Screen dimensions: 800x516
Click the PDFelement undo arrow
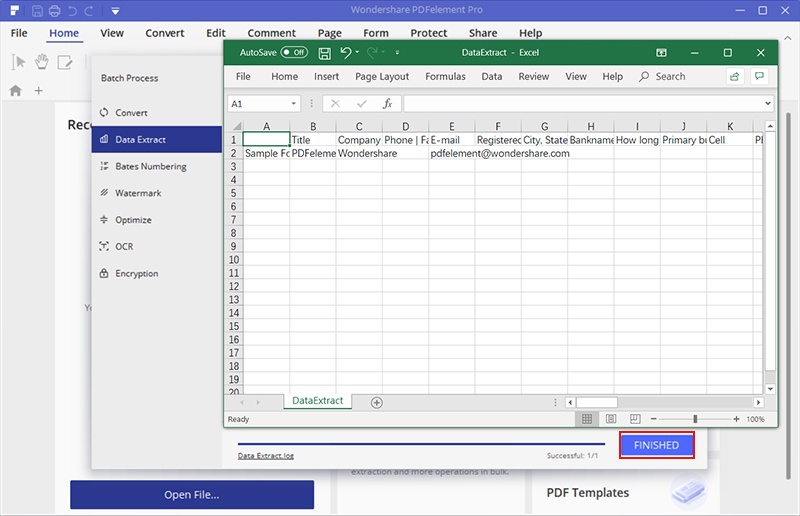tap(72, 10)
